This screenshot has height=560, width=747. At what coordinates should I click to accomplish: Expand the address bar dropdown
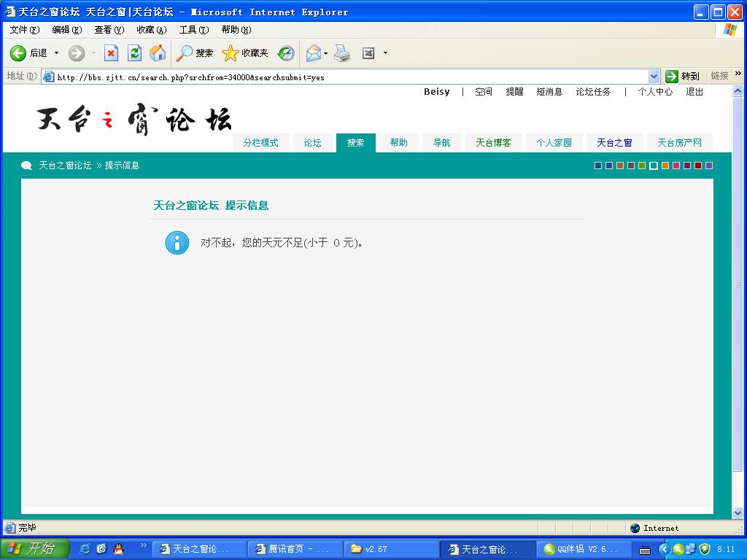point(654,77)
